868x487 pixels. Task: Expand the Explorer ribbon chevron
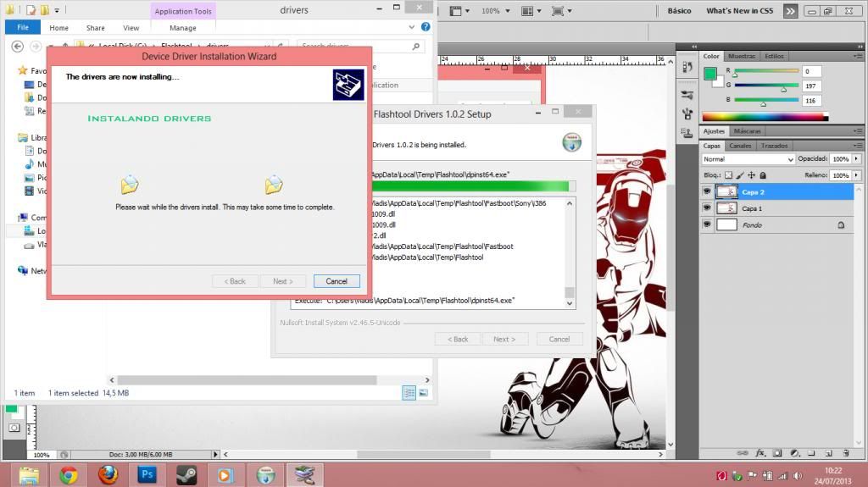[411, 26]
